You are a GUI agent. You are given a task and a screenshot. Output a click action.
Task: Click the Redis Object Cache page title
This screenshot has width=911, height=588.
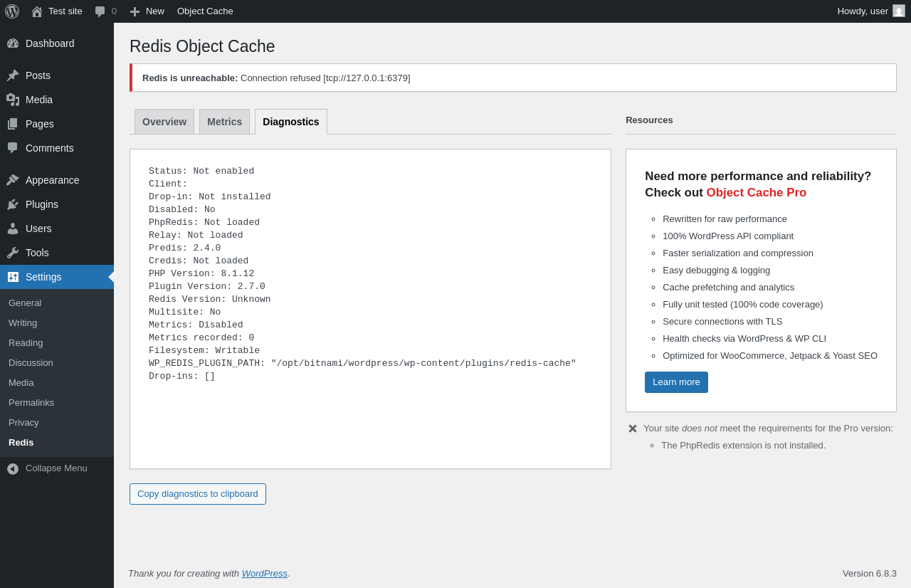point(202,46)
